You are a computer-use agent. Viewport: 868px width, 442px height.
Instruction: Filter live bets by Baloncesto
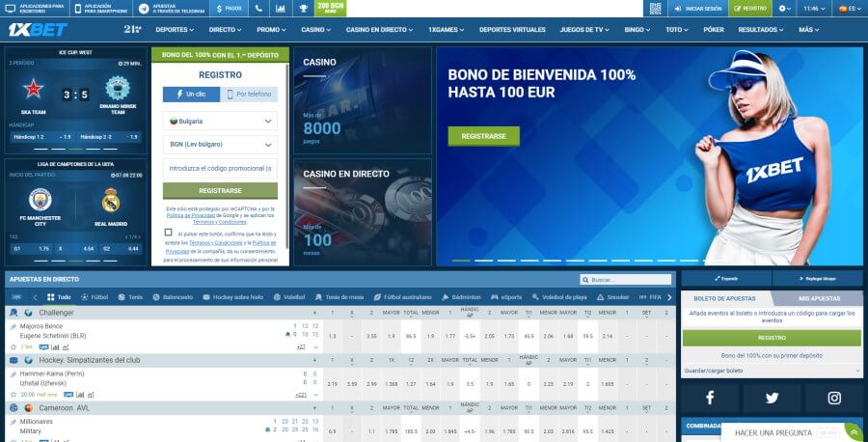point(173,297)
